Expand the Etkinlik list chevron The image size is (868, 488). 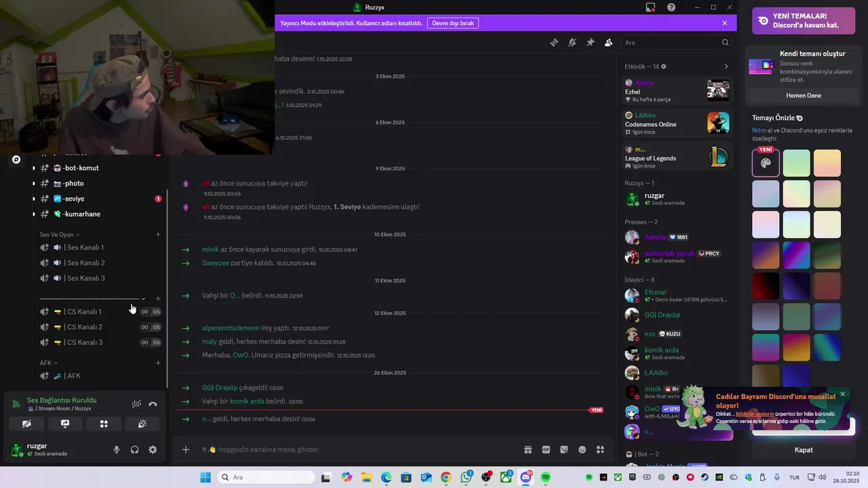(x=726, y=66)
